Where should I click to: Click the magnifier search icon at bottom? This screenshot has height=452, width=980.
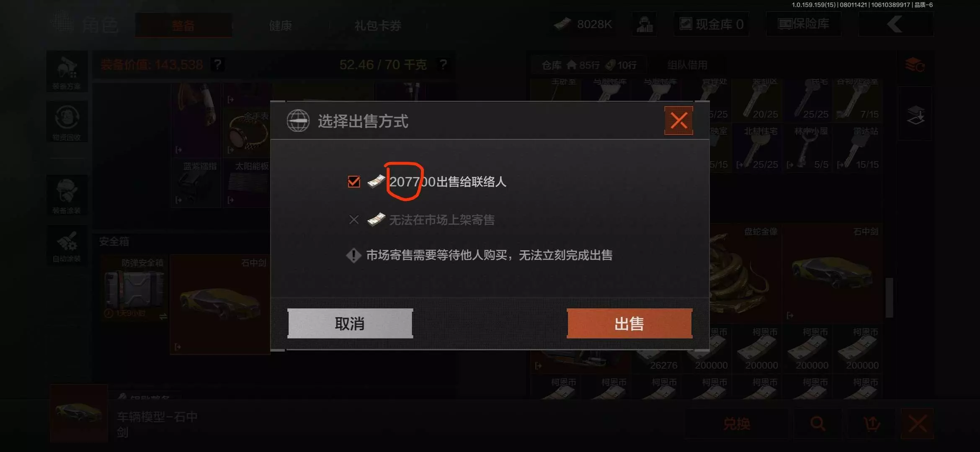pyautogui.click(x=818, y=424)
